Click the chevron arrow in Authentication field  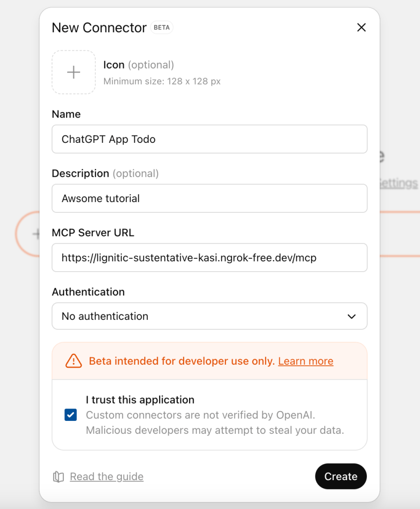[x=351, y=316]
